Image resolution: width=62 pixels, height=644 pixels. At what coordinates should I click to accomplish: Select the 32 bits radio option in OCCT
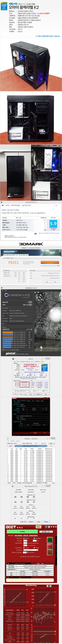point(24,548)
